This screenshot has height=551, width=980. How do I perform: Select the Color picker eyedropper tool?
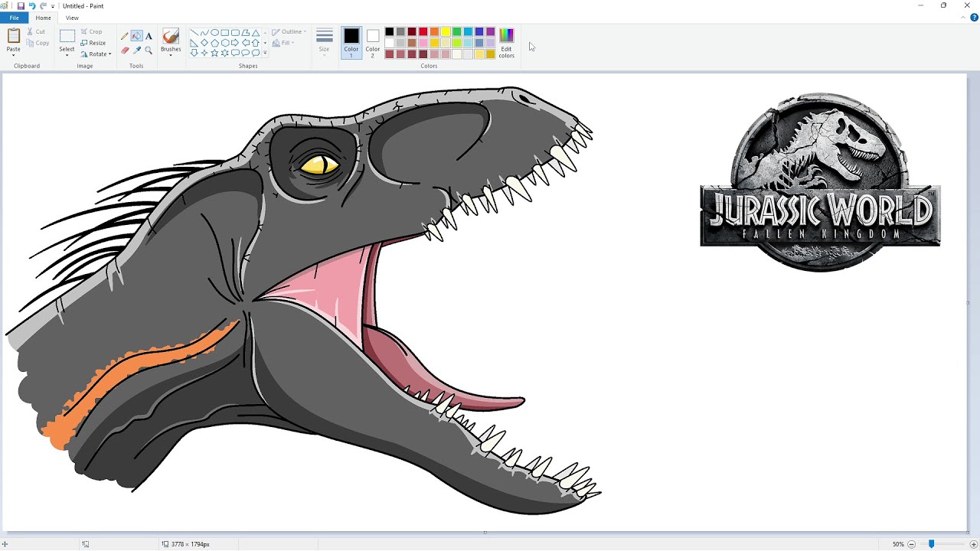point(136,51)
